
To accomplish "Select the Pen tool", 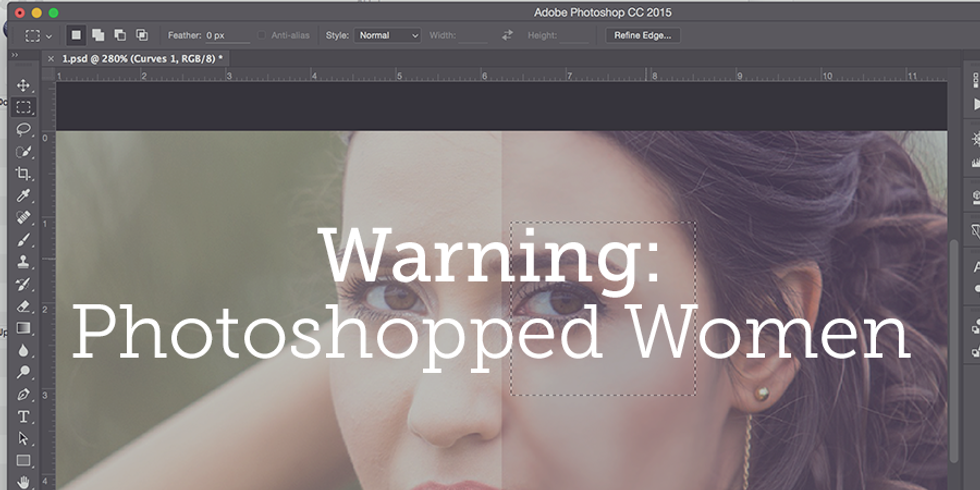I will click(x=24, y=394).
